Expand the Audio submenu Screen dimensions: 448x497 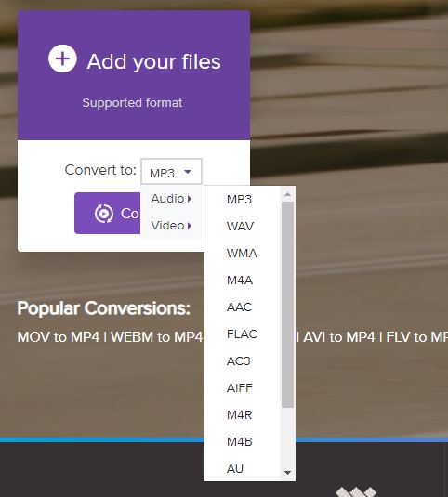pos(171,199)
